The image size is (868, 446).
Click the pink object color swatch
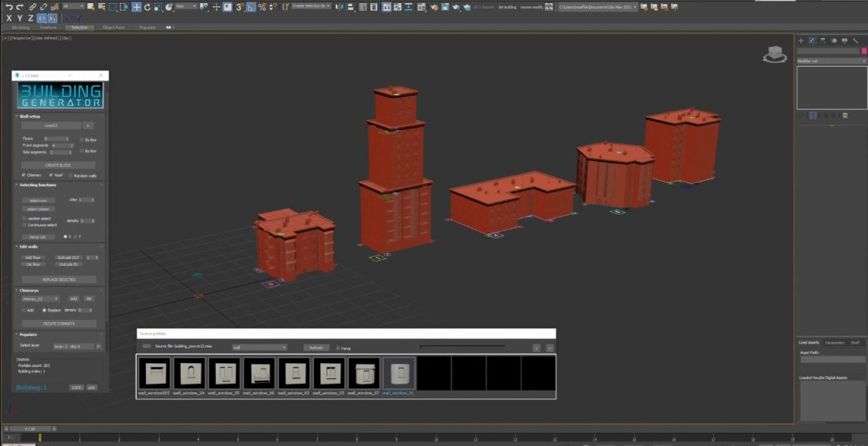[864, 51]
